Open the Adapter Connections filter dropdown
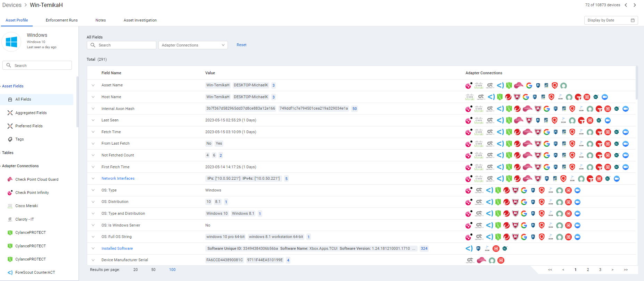Image resolution: width=644 pixels, height=281 pixels. 193,45
